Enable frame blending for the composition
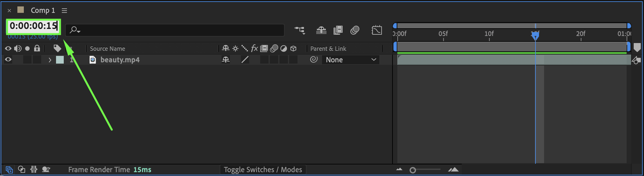Image resolution: width=644 pixels, height=176 pixels. click(x=338, y=30)
